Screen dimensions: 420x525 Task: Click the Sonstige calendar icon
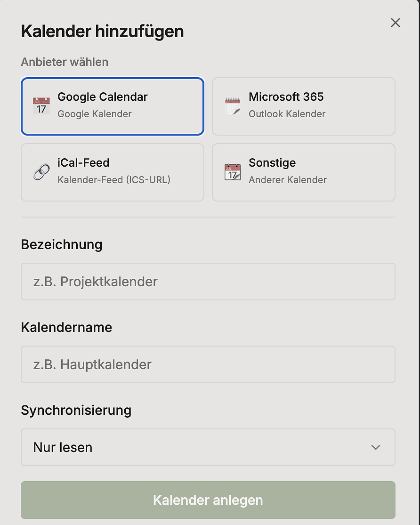tap(233, 172)
